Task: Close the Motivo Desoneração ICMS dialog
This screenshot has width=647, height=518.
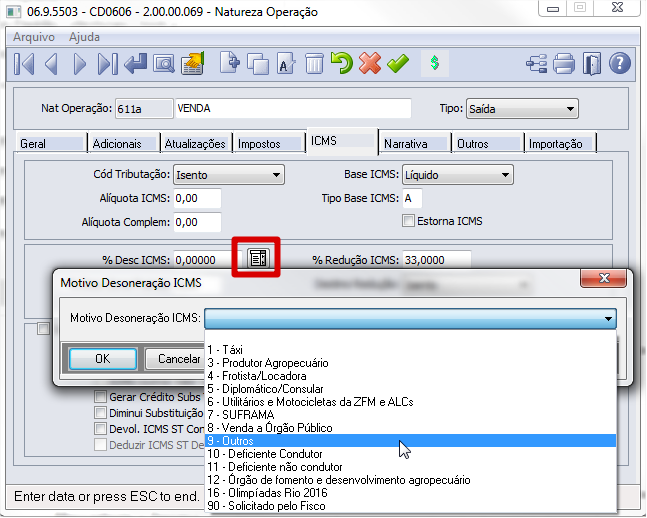Action: pos(604,278)
